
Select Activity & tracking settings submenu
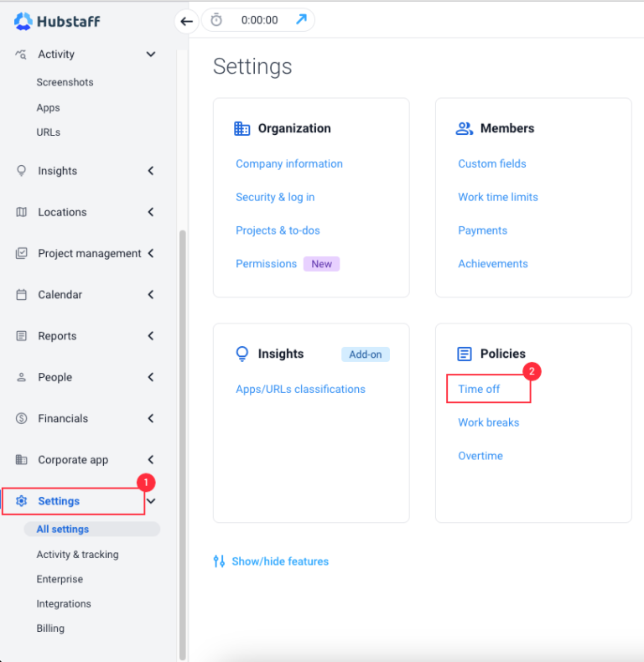point(77,555)
